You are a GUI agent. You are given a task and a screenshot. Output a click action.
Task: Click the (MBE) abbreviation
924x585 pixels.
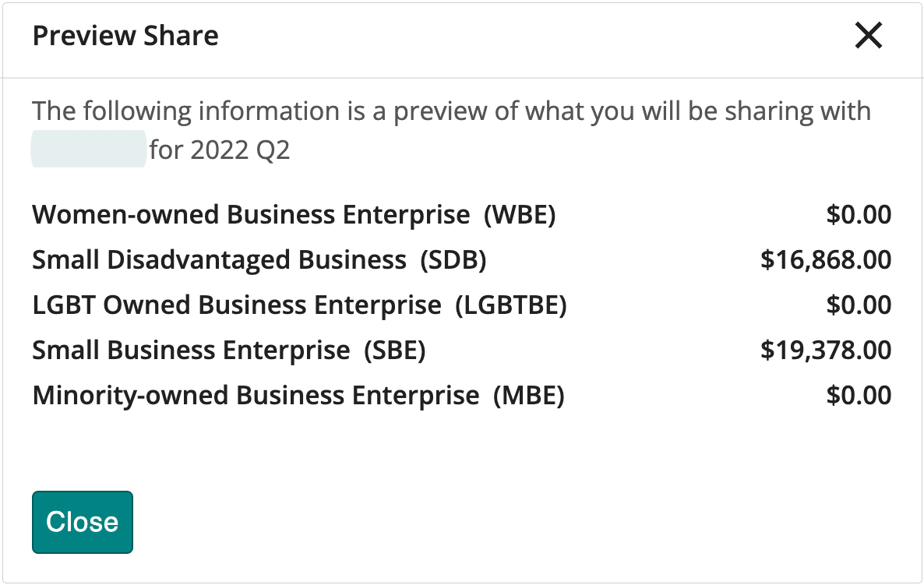pos(528,395)
